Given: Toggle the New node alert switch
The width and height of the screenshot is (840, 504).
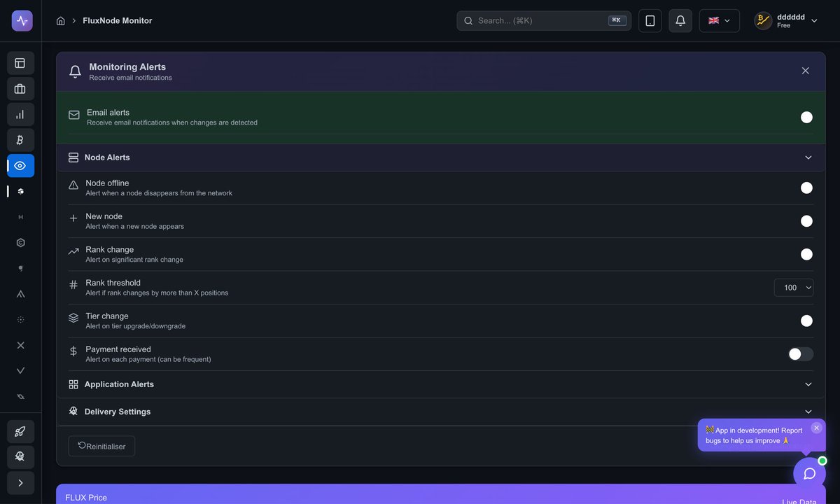Looking at the screenshot, I should point(801,221).
